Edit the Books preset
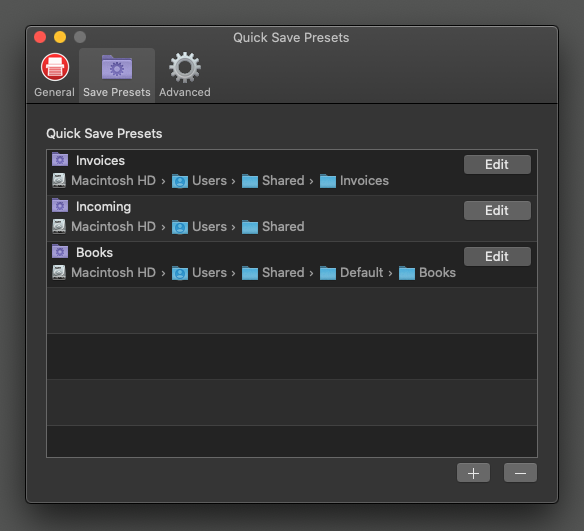Image resolution: width=584 pixels, height=531 pixels. tap(497, 256)
